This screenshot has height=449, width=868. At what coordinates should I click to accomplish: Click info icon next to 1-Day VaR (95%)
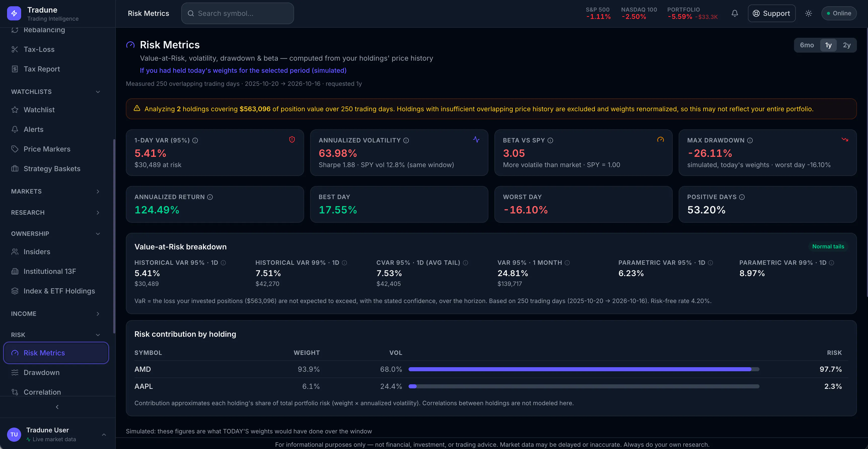tap(195, 140)
